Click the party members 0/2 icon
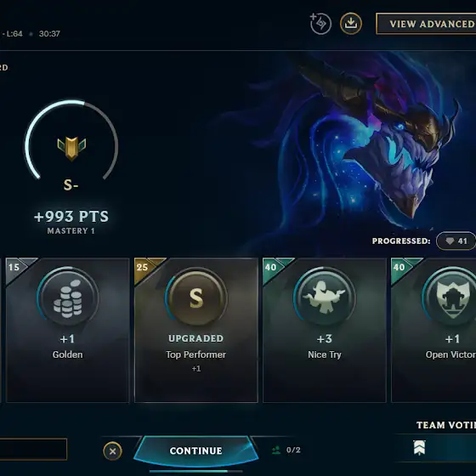 pyautogui.click(x=276, y=450)
